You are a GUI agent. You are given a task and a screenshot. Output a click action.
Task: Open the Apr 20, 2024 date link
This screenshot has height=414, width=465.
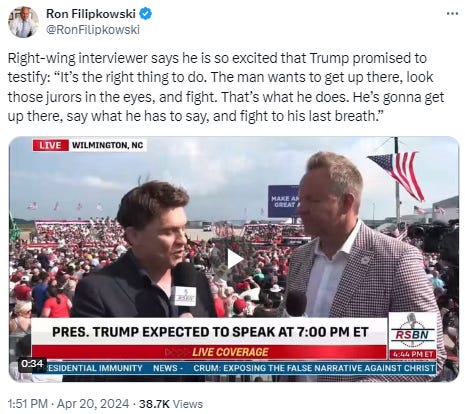click(93, 404)
